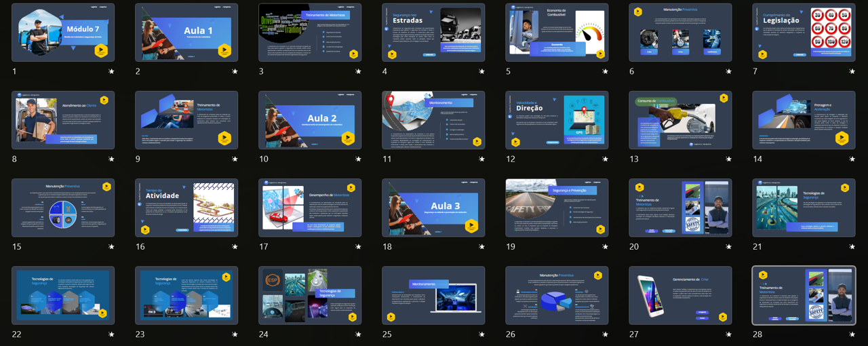Viewport: 868px width, 346px height.
Task: Choose the 'Tempo de Atividade' slide 16
Action: [x=186, y=208]
